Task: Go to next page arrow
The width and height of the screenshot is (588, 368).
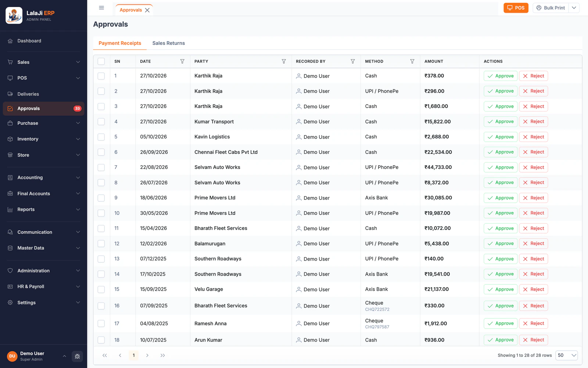Action: click(x=147, y=355)
